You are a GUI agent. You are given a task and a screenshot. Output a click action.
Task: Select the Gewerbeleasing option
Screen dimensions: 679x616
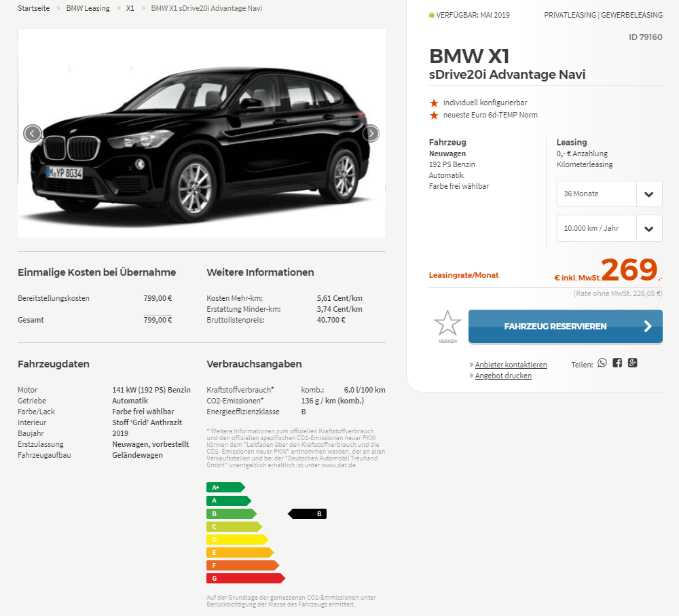pos(631,15)
